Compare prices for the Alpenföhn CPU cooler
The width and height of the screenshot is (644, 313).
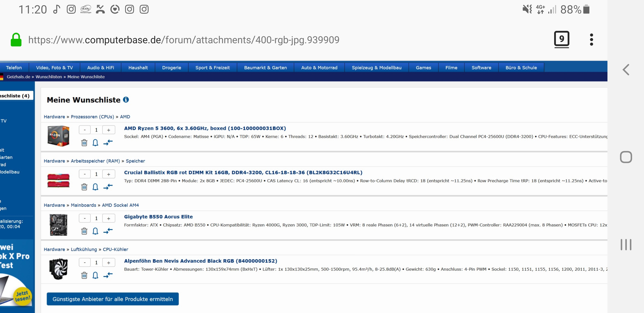(107, 275)
